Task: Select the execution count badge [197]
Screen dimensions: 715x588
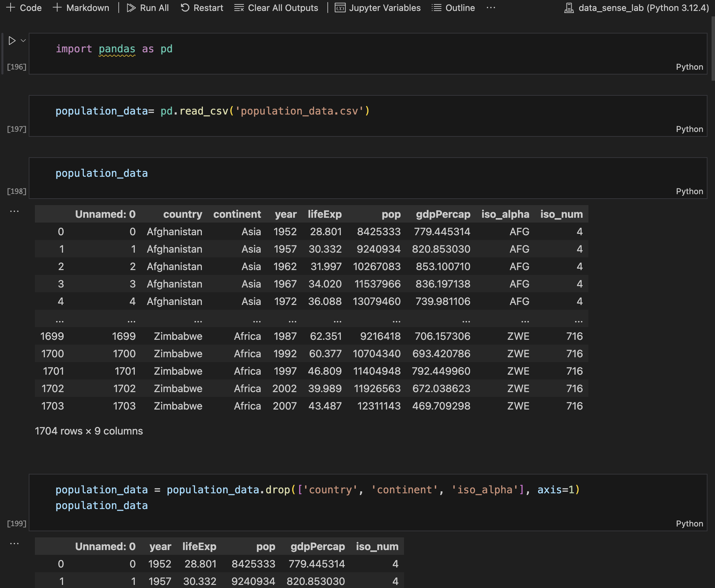Action: [x=17, y=129]
